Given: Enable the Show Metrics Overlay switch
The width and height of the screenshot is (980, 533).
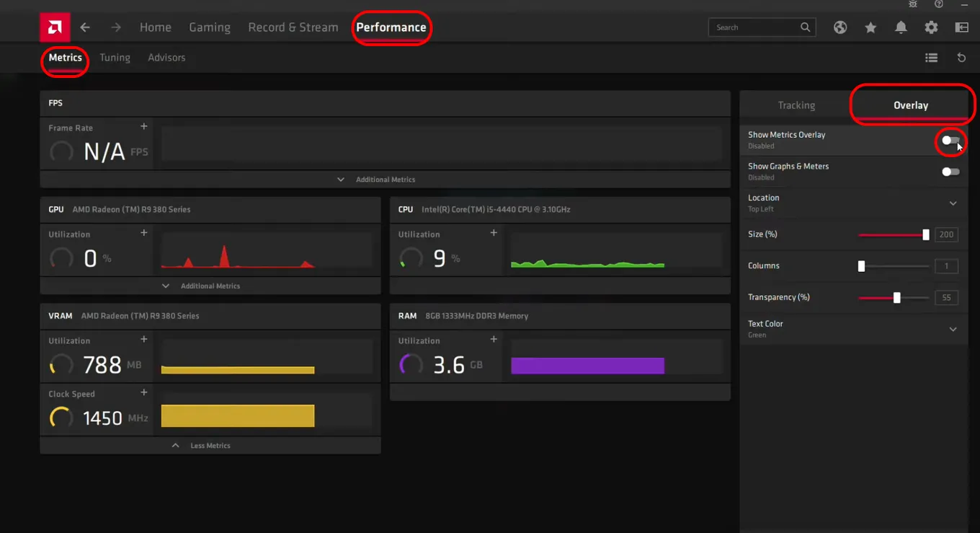Looking at the screenshot, I should 950,141.
